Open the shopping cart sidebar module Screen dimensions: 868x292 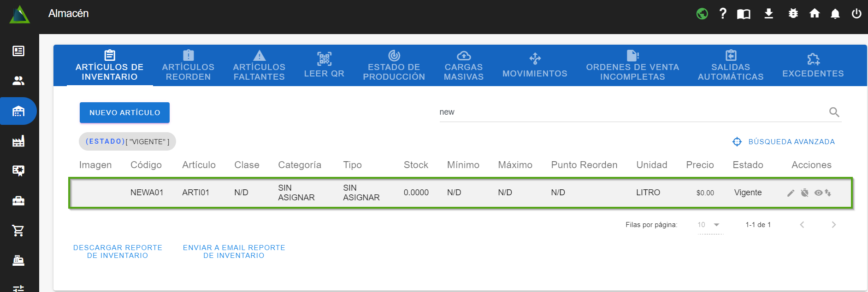[18, 230]
